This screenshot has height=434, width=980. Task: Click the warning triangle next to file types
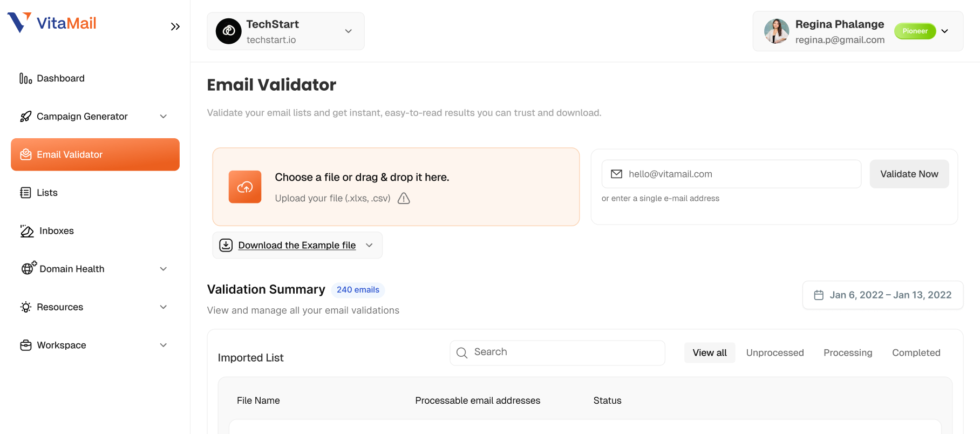[404, 199]
